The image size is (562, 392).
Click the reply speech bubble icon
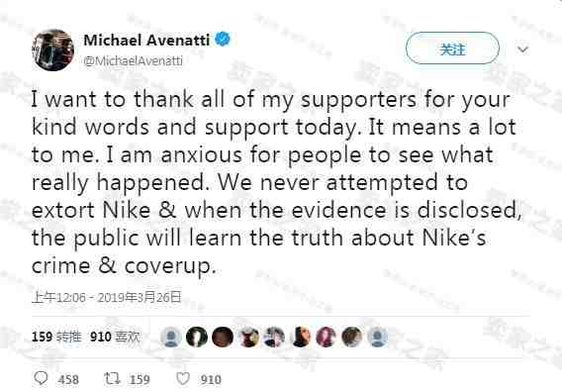pyautogui.click(x=41, y=378)
